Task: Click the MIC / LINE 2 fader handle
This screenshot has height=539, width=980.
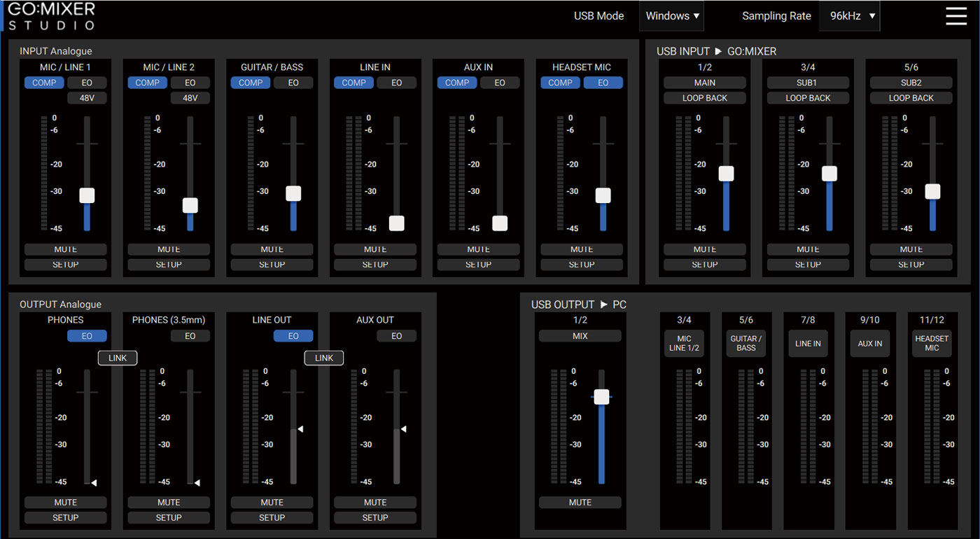Action: click(190, 205)
